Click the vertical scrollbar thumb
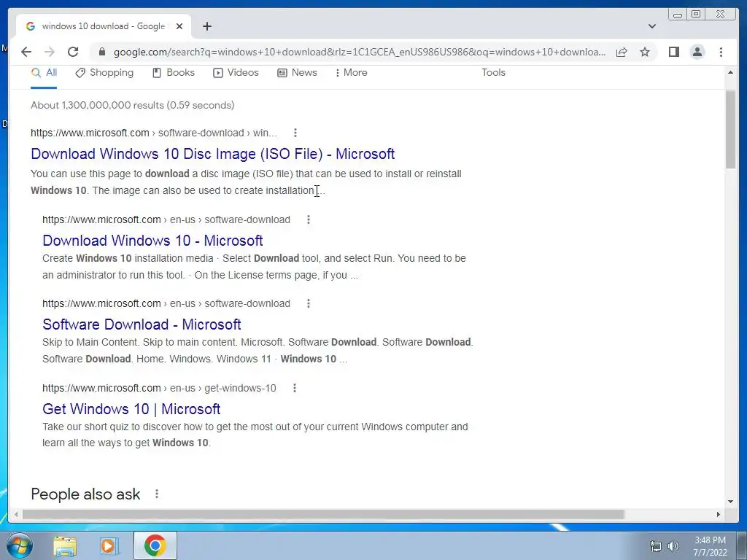The image size is (747, 560). pyautogui.click(x=730, y=128)
